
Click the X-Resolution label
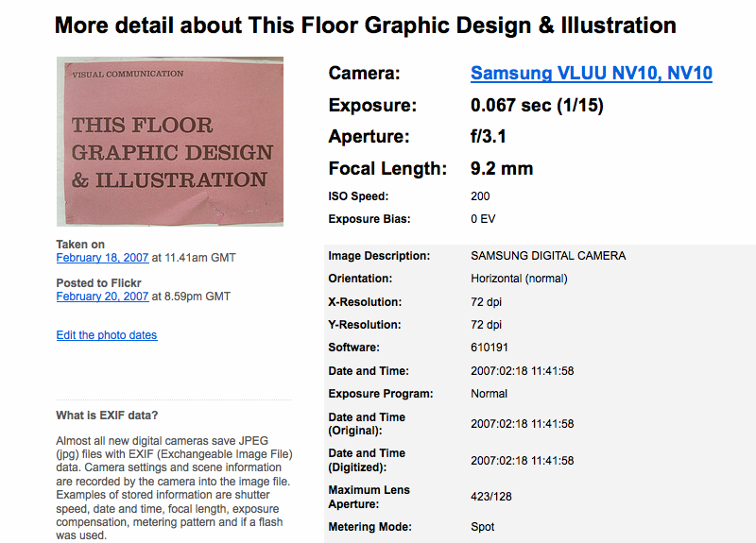click(365, 302)
